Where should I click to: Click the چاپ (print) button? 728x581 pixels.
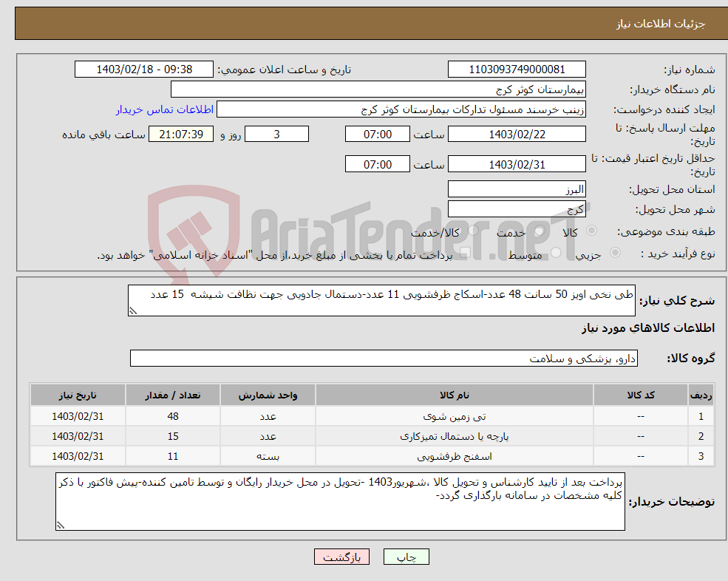(406, 557)
